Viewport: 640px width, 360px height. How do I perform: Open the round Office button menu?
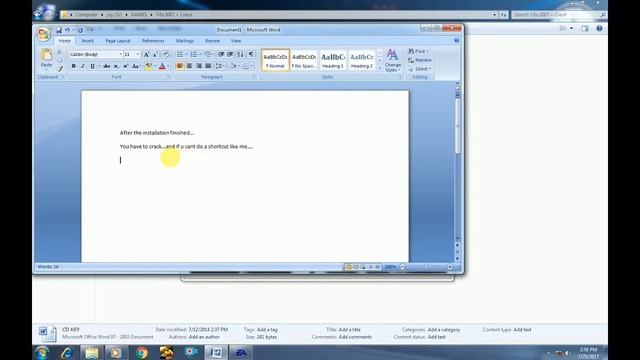[43, 34]
